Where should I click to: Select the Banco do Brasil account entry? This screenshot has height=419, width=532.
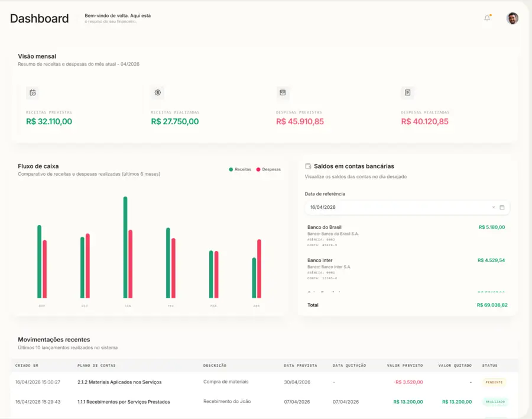406,236
